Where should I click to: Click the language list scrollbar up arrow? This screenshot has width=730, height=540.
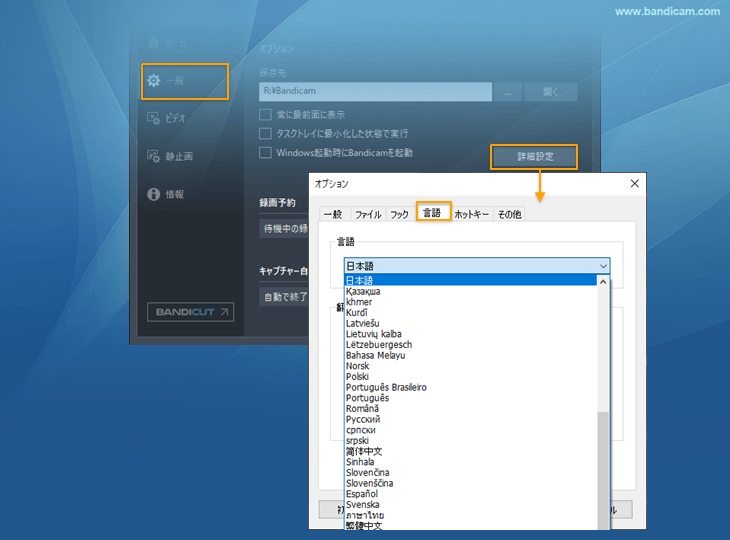[603, 281]
